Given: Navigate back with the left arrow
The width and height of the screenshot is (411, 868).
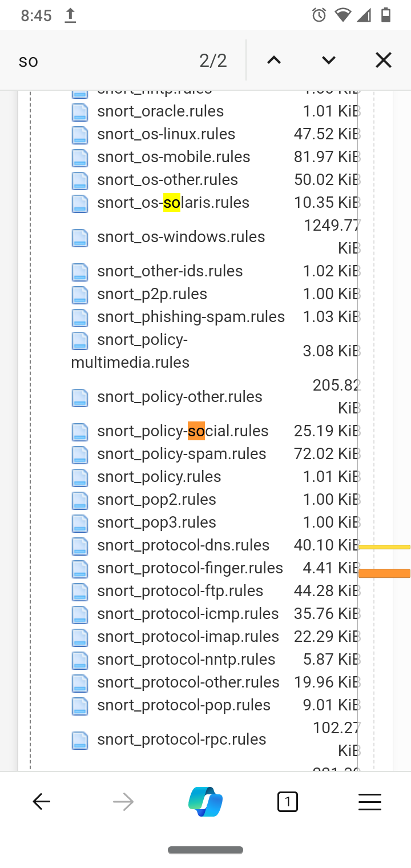Looking at the screenshot, I should point(41,802).
